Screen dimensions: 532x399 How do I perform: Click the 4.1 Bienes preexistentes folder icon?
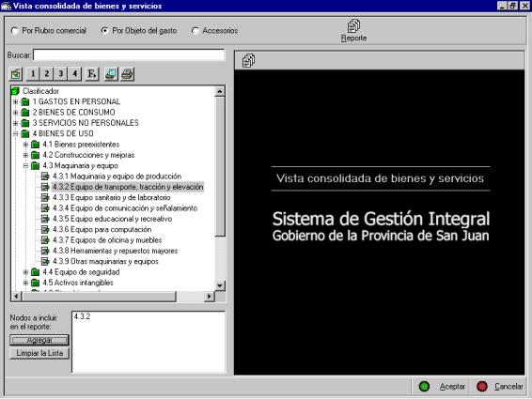36,145
